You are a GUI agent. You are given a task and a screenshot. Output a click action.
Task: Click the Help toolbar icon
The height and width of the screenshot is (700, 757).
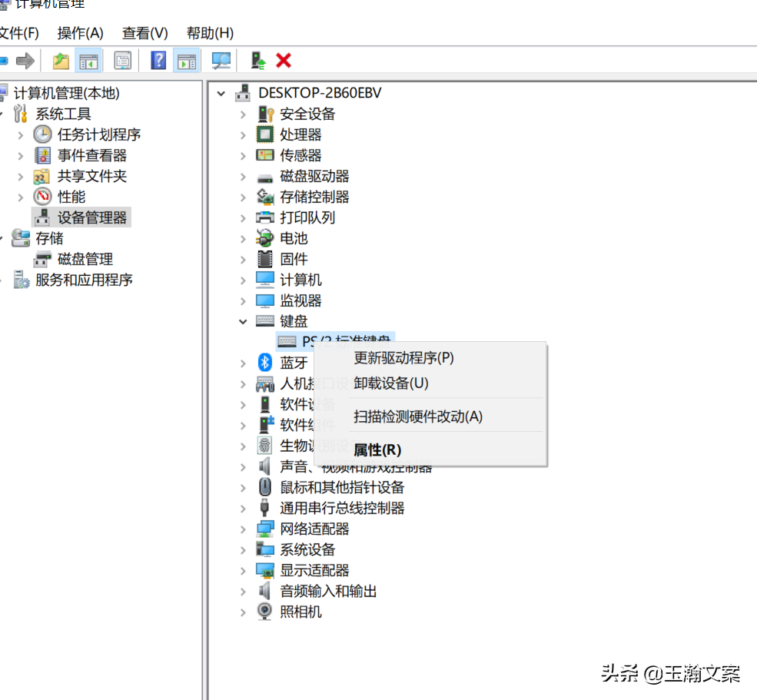(158, 60)
